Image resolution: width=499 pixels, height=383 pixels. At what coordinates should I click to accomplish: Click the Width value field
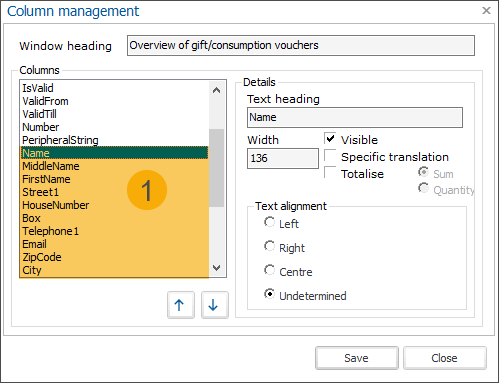pyautogui.click(x=283, y=158)
